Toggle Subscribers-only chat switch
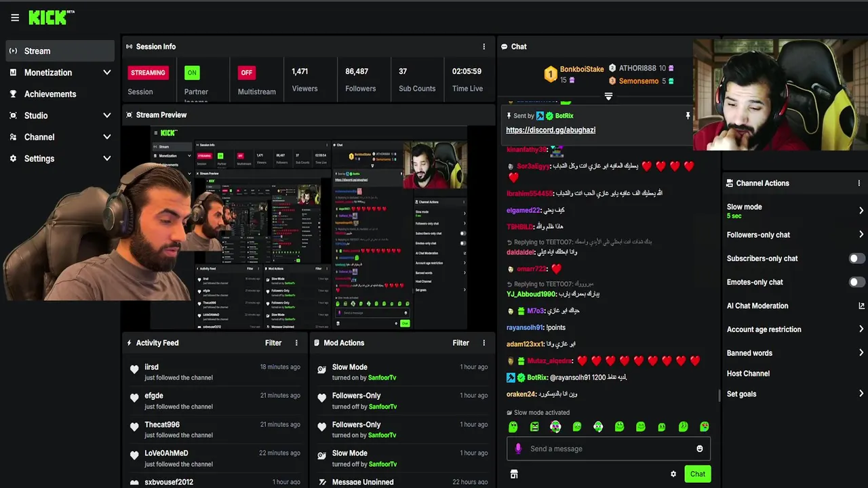The image size is (868, 488). 857,258
